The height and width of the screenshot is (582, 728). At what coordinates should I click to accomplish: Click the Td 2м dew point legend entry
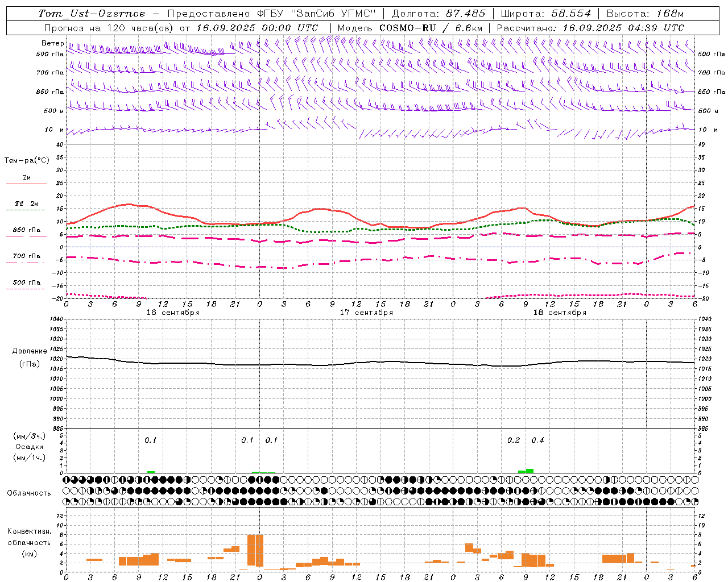coord(26,203)
